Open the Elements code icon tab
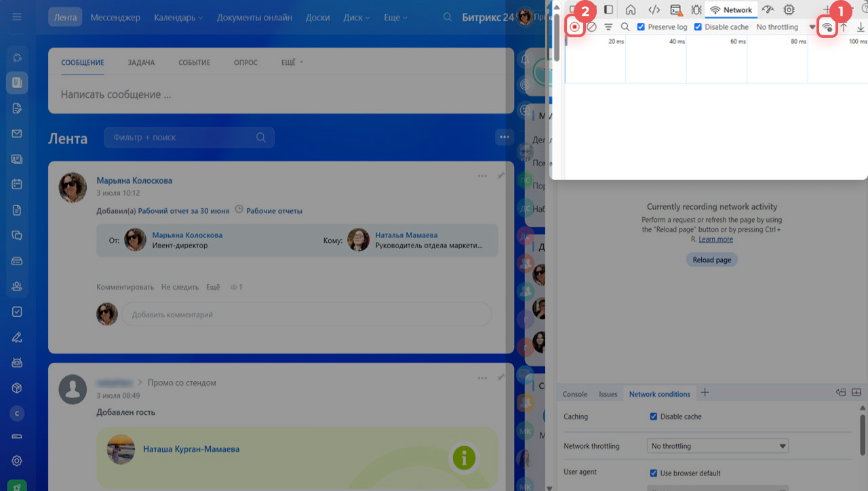868x491 pixels. pyautogui.click(x=654, y=9)
